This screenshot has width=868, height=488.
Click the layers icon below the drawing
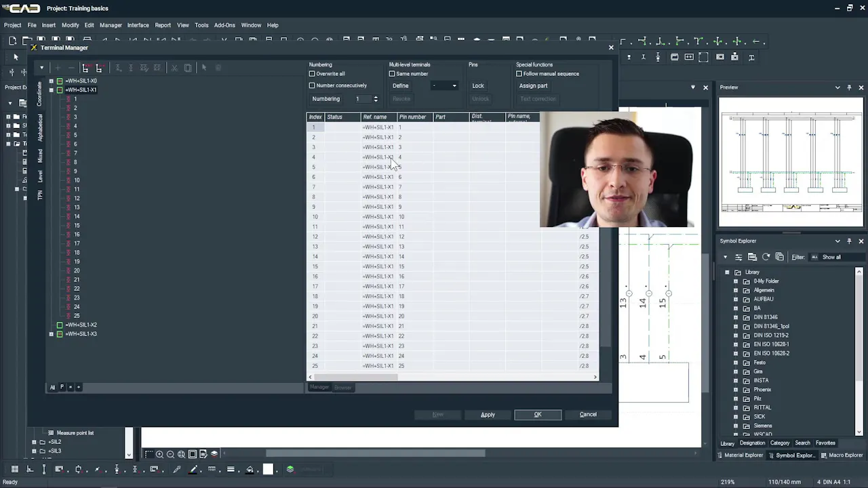(x=214, y=454)
